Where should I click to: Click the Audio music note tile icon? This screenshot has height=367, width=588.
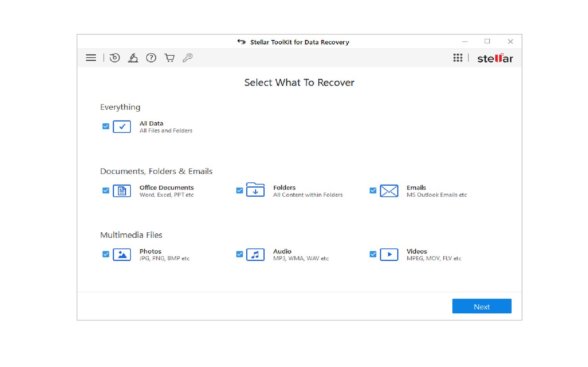click(x=255, y=255)
